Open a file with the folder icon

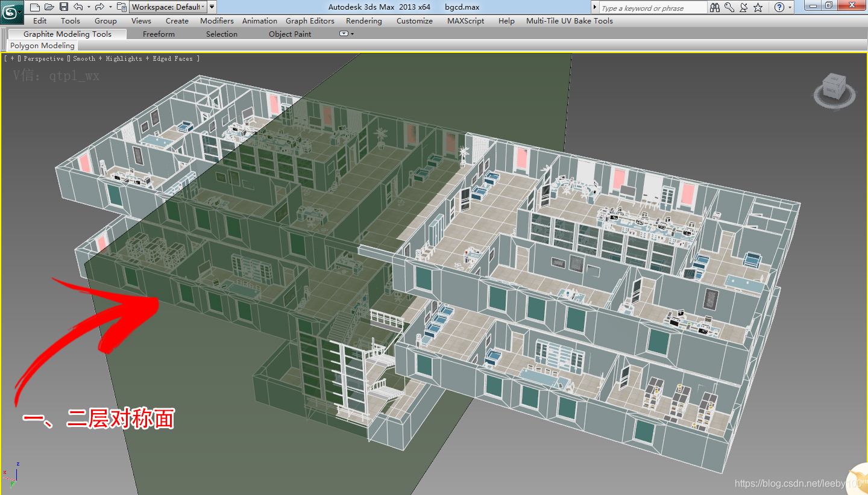pyautogui.click(x=49, y=7)
